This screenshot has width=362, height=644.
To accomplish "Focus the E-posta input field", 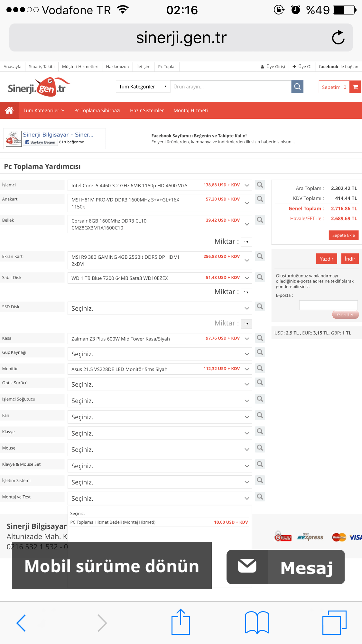I will (x=329, y=305).
